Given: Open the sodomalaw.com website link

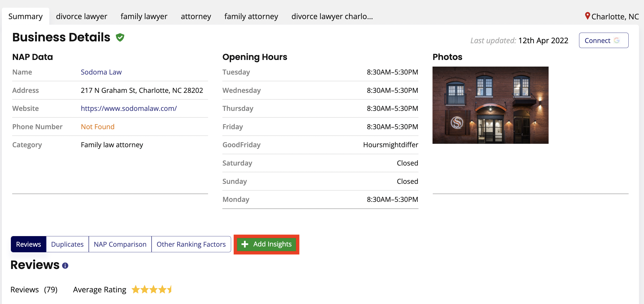Looking at the screenshot, I should coord(129,108).
